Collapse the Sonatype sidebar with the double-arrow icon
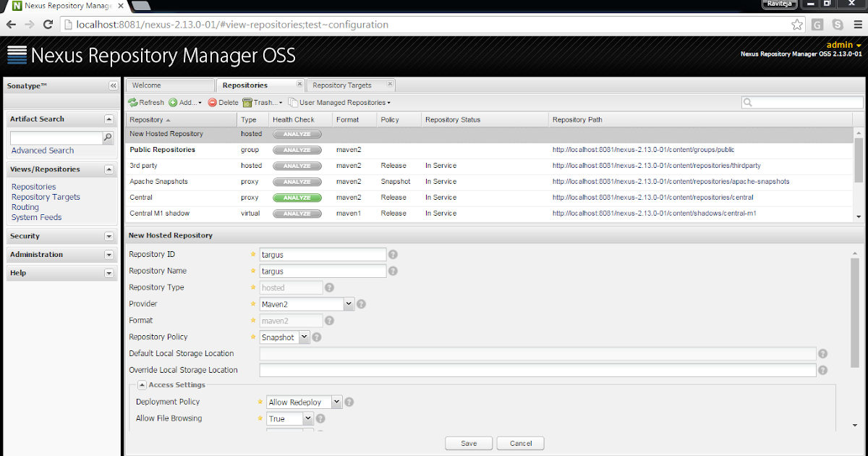 (x=113, y=85)
